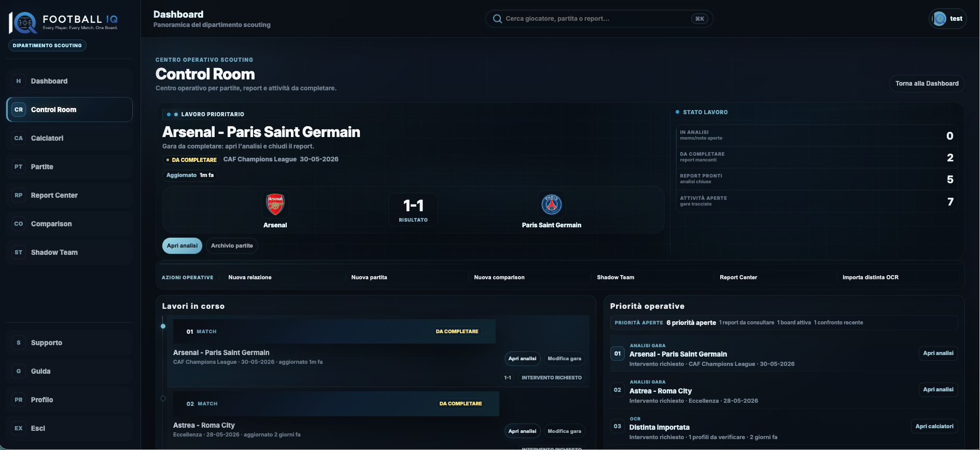Click the H badge next to Dashboard

pos(19,81)
